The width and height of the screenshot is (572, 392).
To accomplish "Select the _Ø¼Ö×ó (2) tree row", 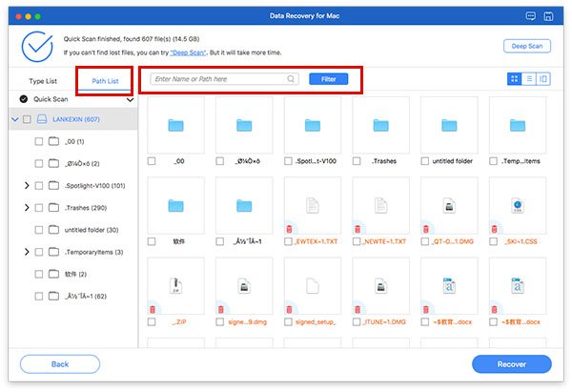I will click(x=73, y=163).
